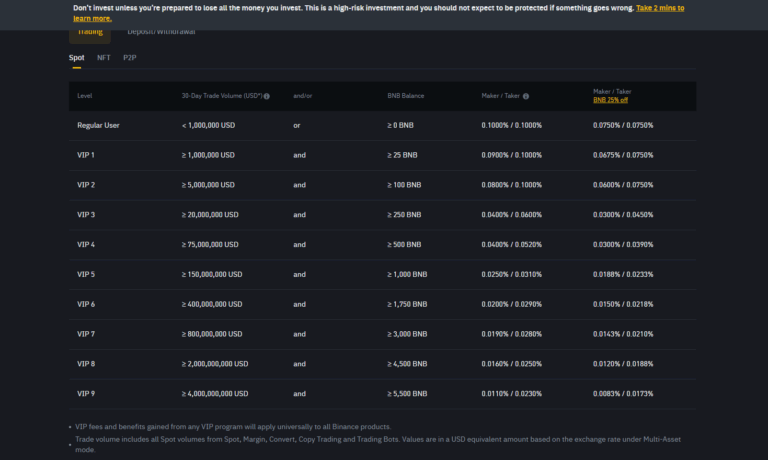Click the '0.0900% / 0.1000%' fee cell
The image size is (768, 460).
[511, 155]
